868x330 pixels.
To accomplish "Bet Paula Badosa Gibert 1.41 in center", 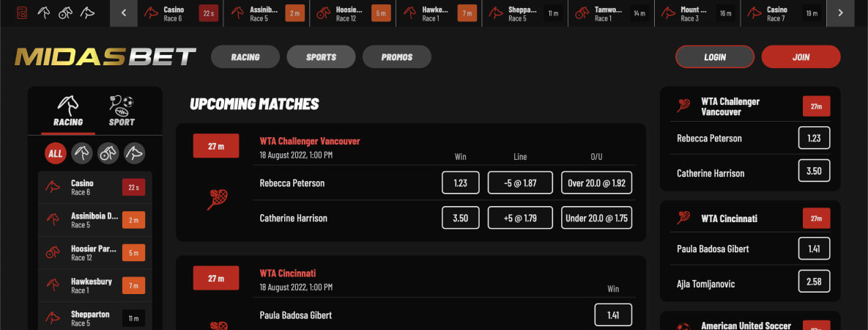I will pyautogui.click(x=613, y=315).
